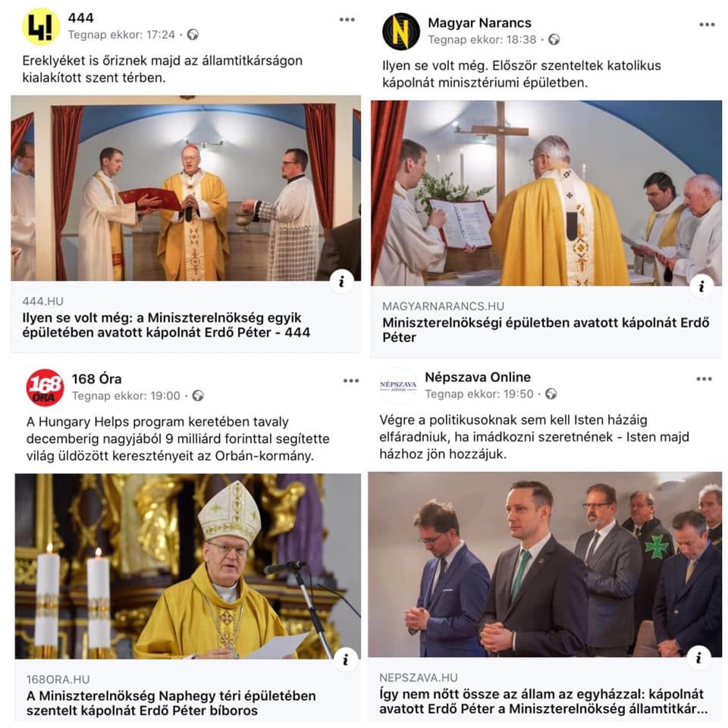Viewport: 728px width, 728px height.
Task: Click the globe privacy icon on 444 post
Action: coord(193,34)
